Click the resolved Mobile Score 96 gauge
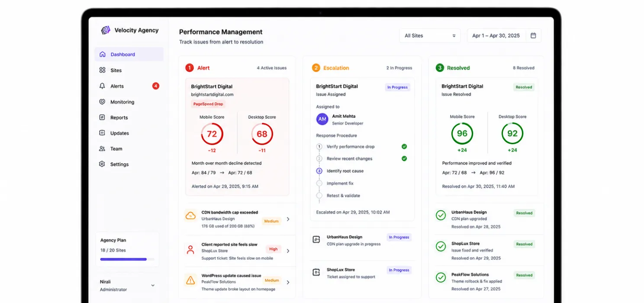This screenshot has height=303, width=644. [462, 134]
